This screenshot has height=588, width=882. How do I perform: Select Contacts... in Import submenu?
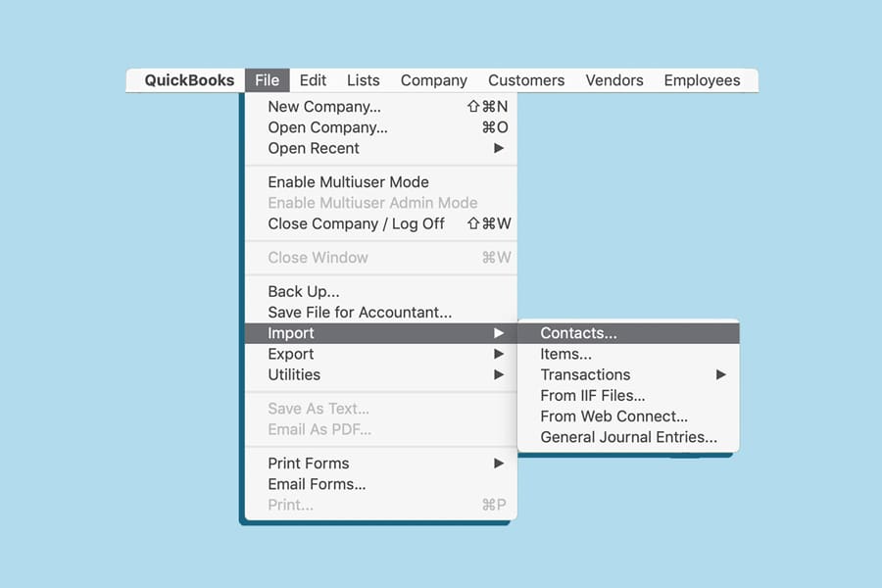click(x=628, y=333)
